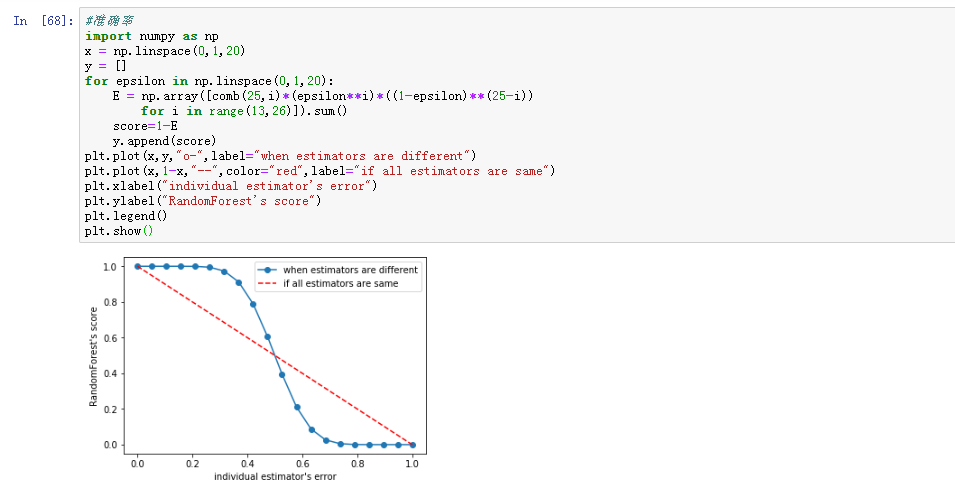Click legend text 'when estimators are different'

click(x=350, y=270)
